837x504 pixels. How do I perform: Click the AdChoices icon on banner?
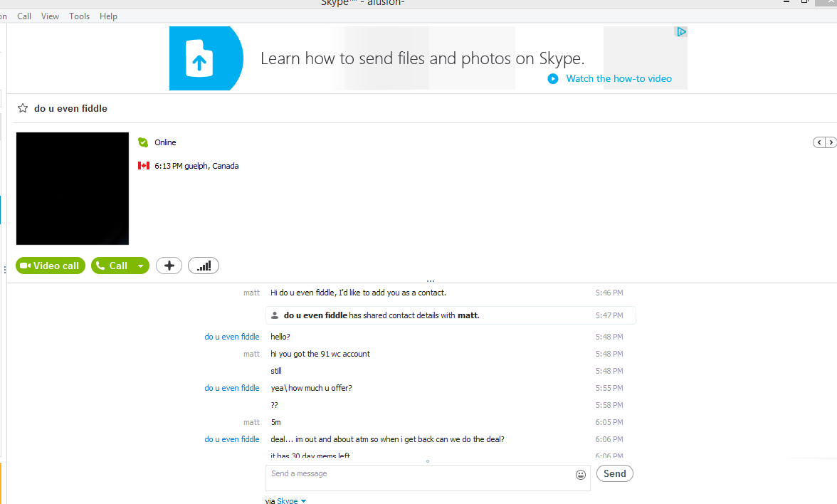pyautogui.click(x=681, y=32)
